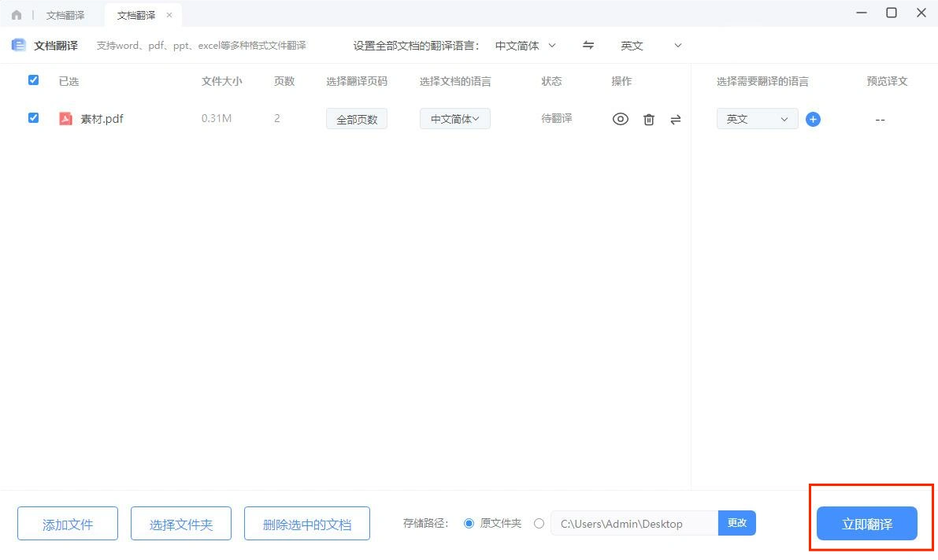Select the active 文档翻译 tab

[134, 13]
